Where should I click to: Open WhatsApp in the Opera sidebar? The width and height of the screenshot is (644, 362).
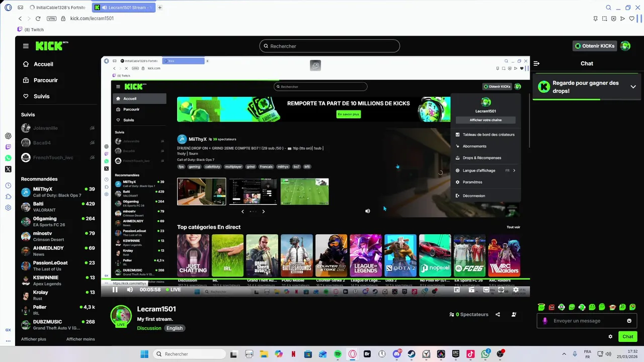[x=8, y=158]
